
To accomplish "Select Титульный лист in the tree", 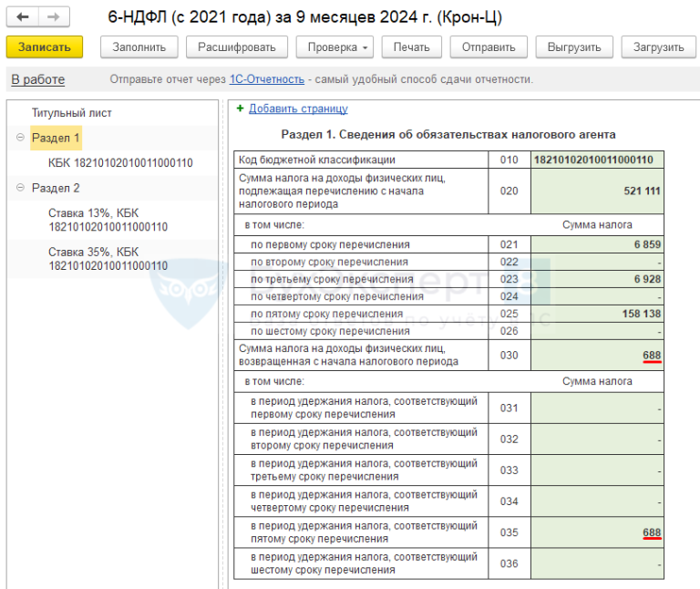I will 72,113.
